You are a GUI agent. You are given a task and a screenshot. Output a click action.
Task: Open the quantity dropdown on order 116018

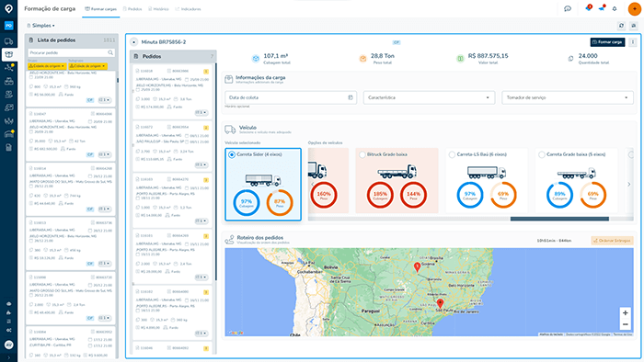click(201, 112)
